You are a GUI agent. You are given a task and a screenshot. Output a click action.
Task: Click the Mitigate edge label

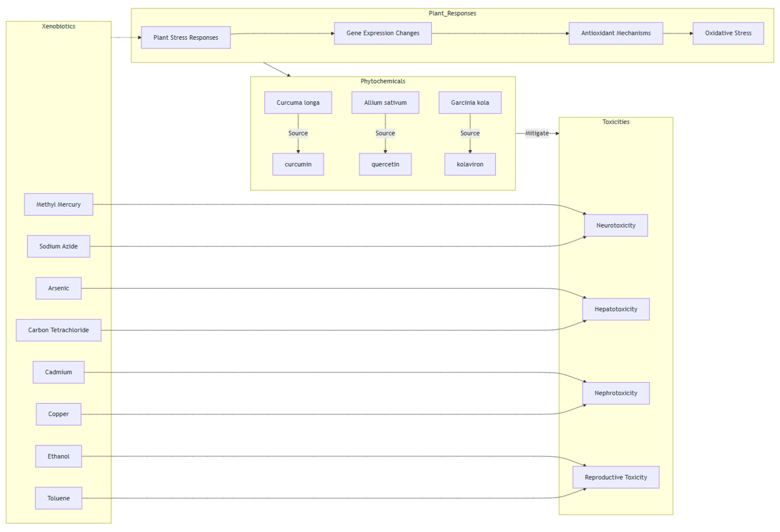[537, 133]
